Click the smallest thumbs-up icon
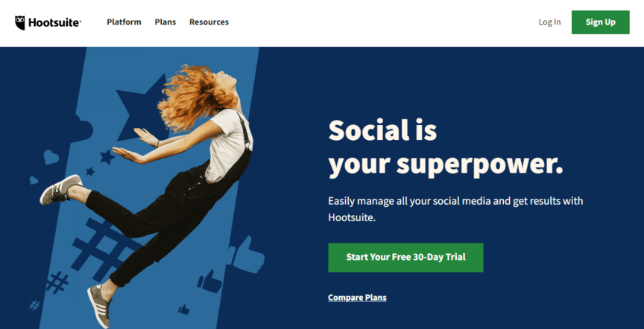 point(184,310)
